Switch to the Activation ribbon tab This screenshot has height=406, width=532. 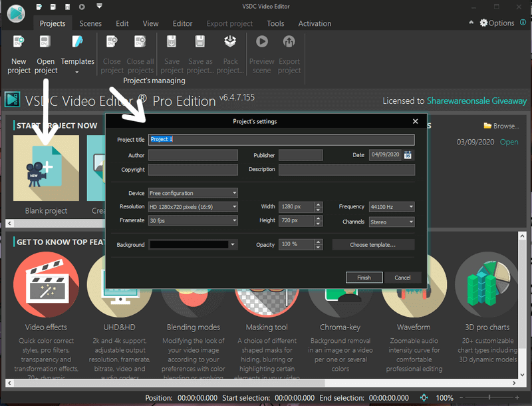coord(315,23)
